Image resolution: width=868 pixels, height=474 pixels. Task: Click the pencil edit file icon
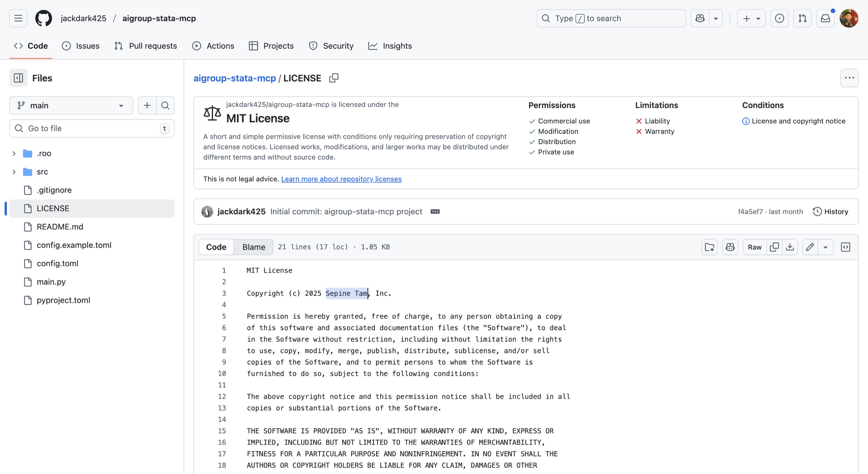pyautogui.click(x=810, y=247)
